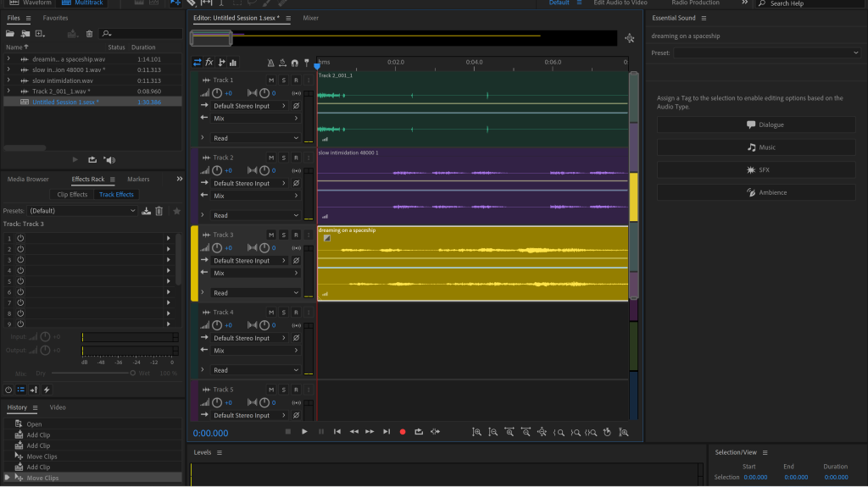The image size is (868, 487).
Task: Toggle the metronome icon
Action: [270, 63]
